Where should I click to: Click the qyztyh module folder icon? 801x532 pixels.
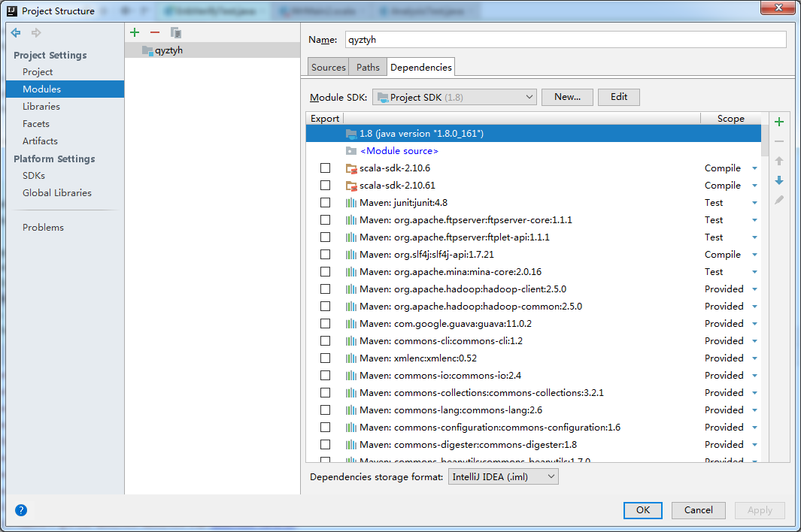(147, 50)
